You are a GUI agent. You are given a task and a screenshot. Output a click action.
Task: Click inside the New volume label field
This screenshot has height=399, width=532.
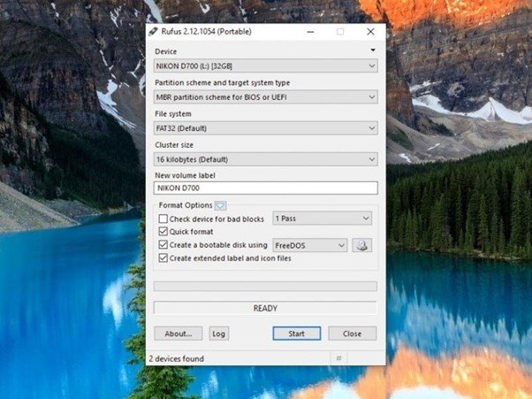pyautogui.click(x=265, y=188)
